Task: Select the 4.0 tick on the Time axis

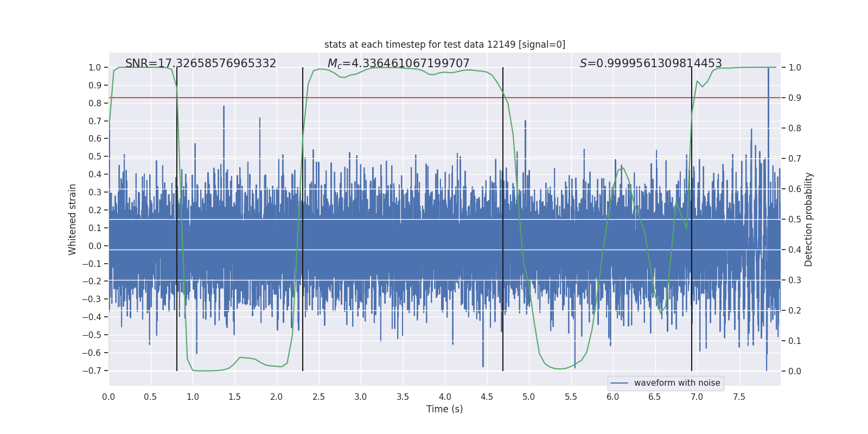Action: [x=445, y=397]
